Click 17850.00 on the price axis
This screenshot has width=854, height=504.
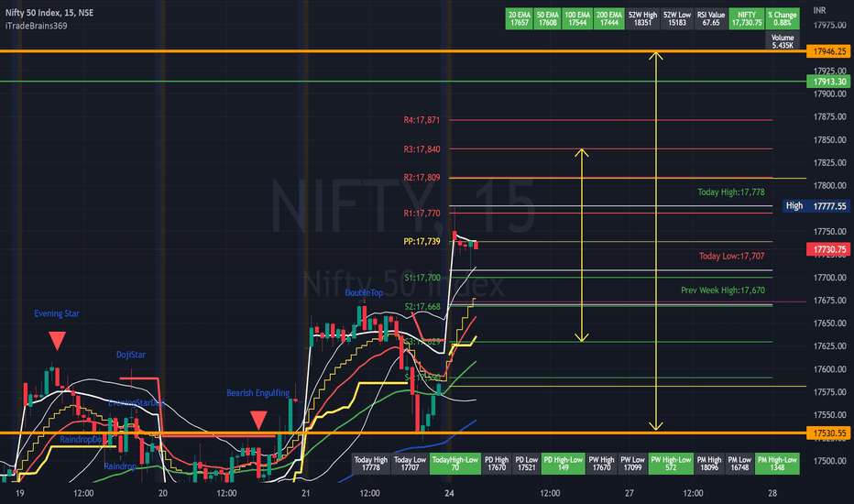pos(829,140)
